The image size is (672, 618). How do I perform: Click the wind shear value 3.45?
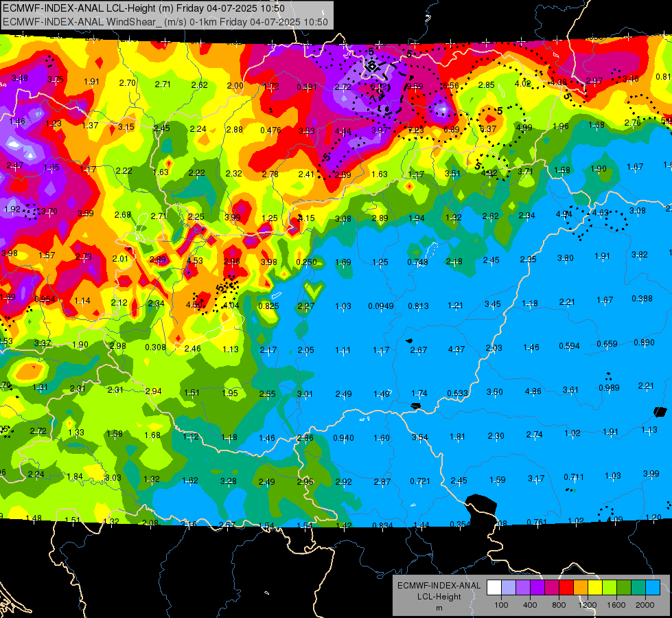492,304
